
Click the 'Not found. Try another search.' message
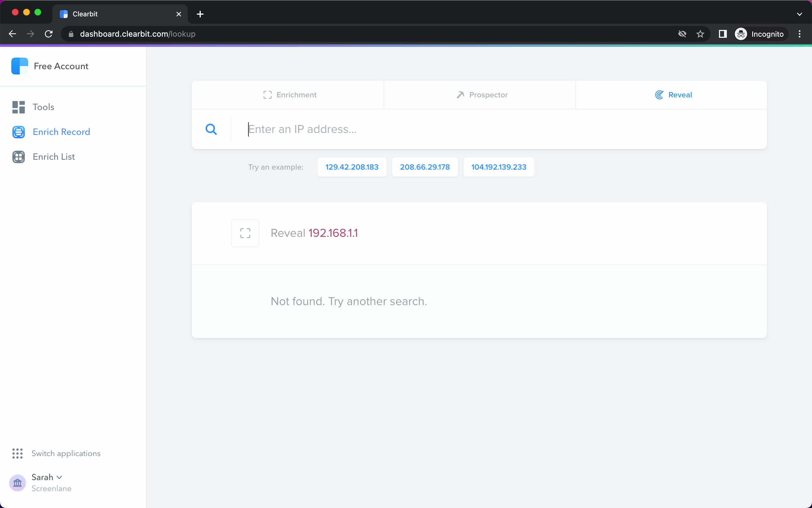click(x=349, y=301)
